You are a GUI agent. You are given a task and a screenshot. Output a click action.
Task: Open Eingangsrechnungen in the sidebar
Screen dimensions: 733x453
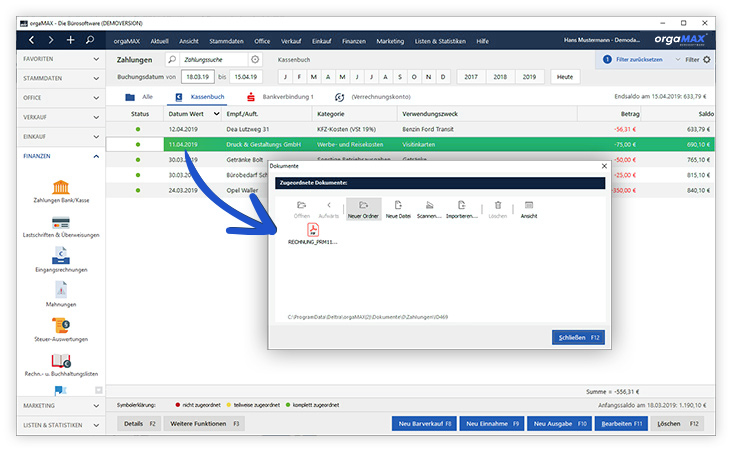pos(61,260)
